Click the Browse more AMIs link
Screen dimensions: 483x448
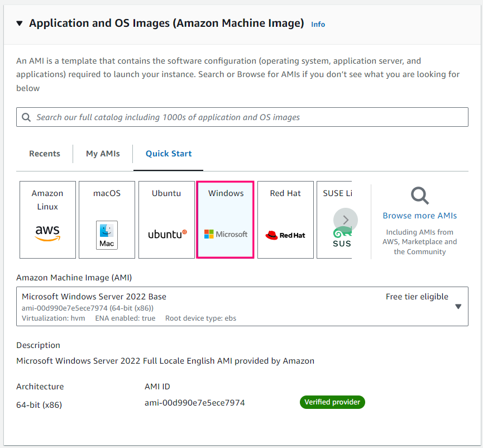point(419,216)
